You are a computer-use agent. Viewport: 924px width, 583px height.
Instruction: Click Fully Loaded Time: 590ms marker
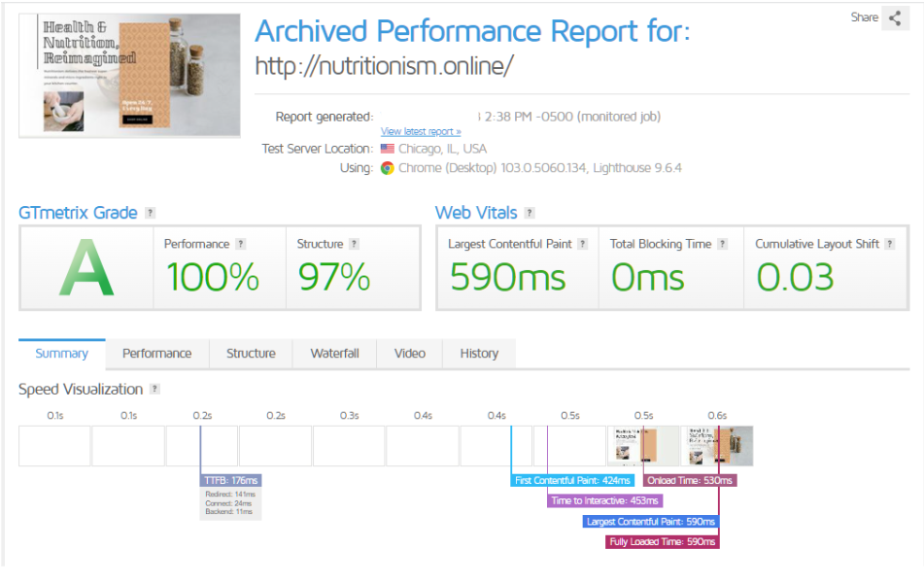click(x=663, y=542)
